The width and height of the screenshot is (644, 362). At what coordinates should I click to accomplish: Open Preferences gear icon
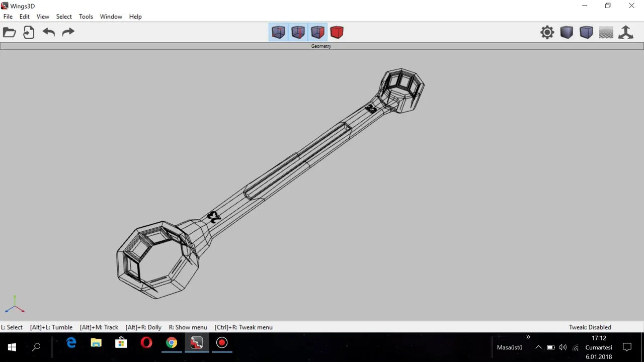[x=547, y=33]
